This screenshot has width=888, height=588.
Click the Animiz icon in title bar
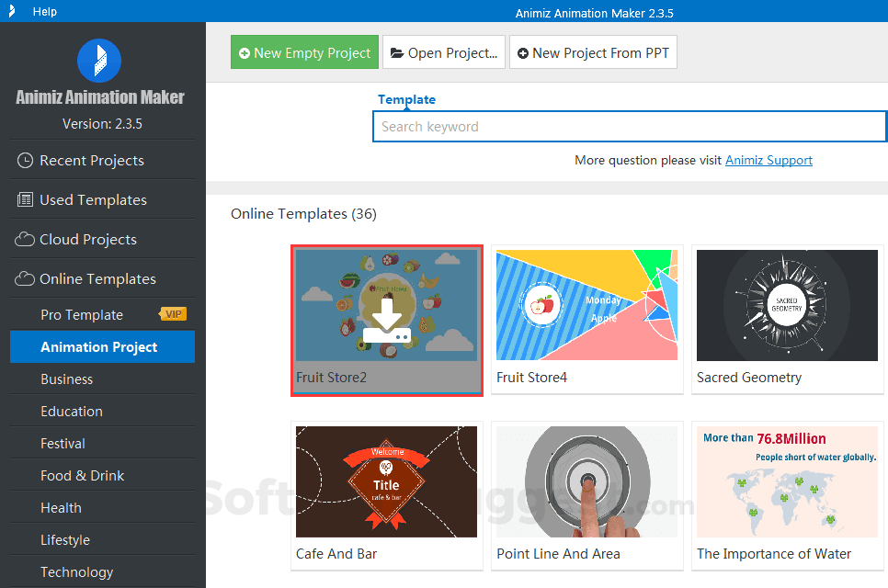click(11, 11)
